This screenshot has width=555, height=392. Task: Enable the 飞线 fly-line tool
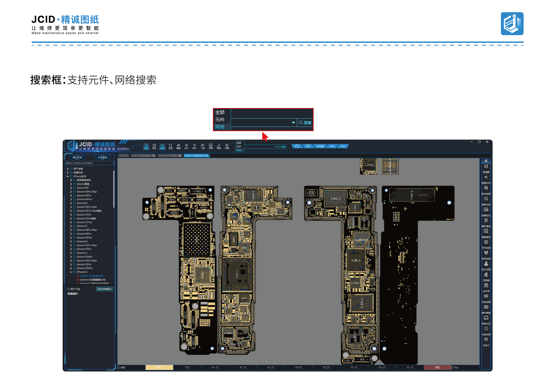click(203, 146)
